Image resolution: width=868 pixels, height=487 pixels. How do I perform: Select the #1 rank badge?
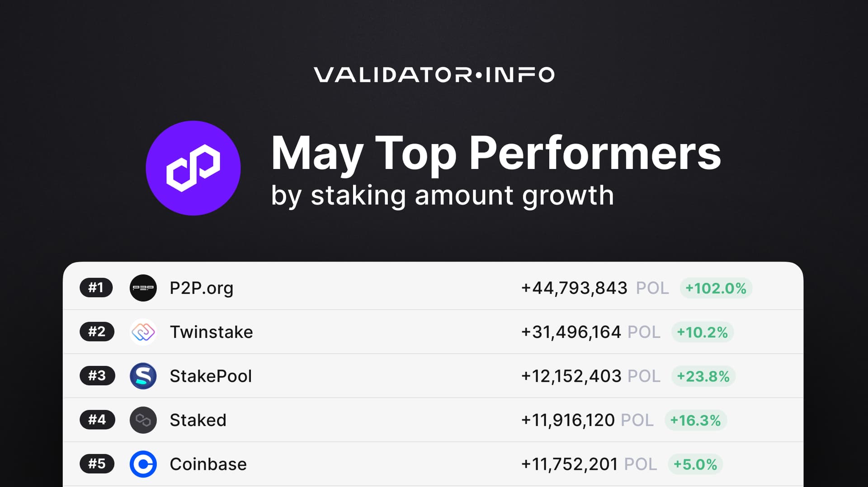(96, 288)
